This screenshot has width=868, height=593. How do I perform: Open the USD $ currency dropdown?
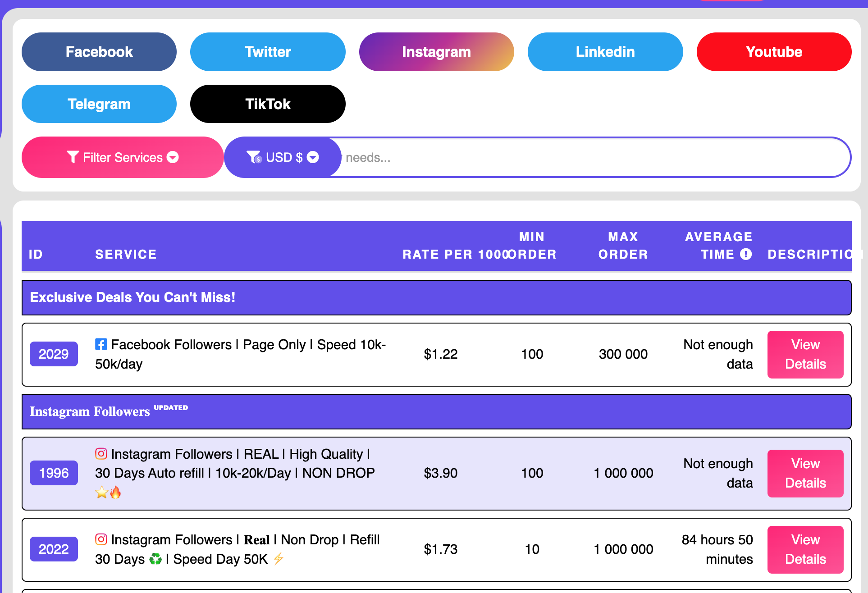tap(283, 157)
